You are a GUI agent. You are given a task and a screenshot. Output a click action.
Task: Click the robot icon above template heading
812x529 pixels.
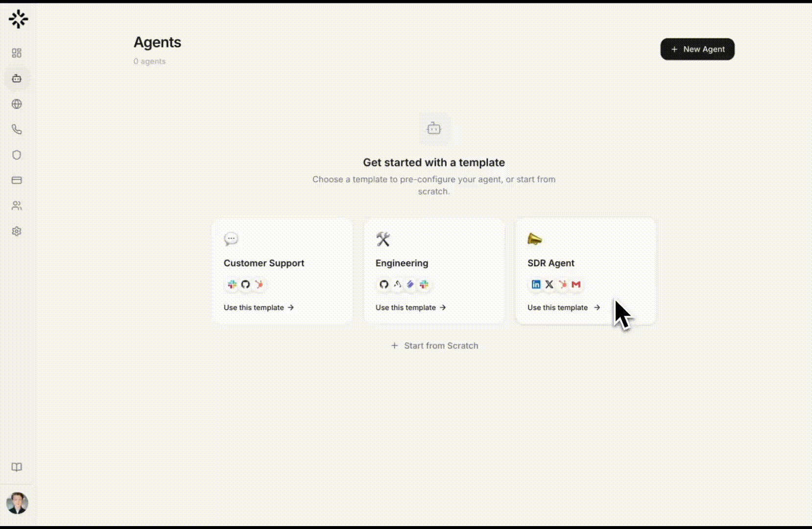coord(434,129)
